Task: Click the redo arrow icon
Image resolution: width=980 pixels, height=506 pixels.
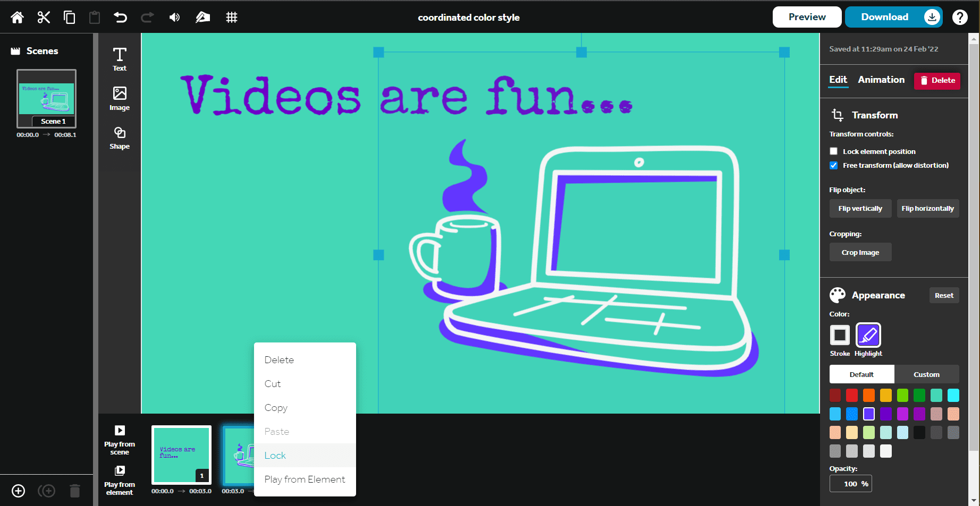Action: pos(147,18)
